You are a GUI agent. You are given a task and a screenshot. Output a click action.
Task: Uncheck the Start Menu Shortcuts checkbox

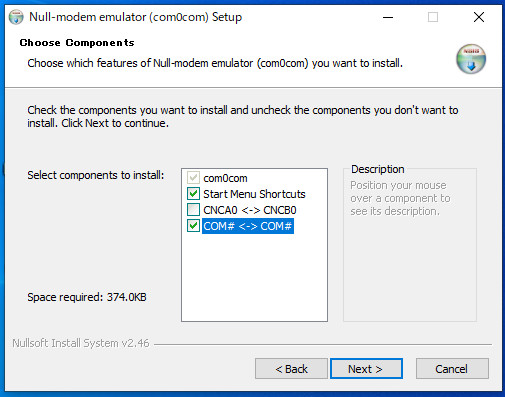coord(193,194)
